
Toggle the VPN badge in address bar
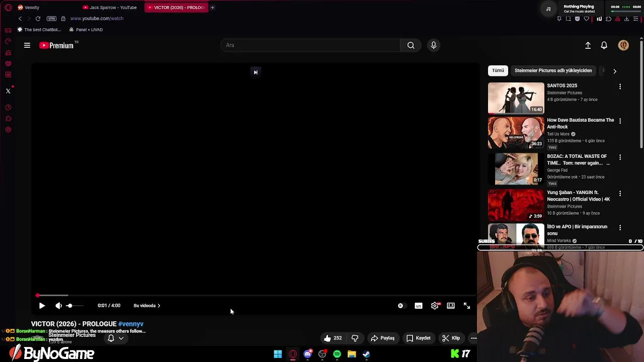click(51, 19)
